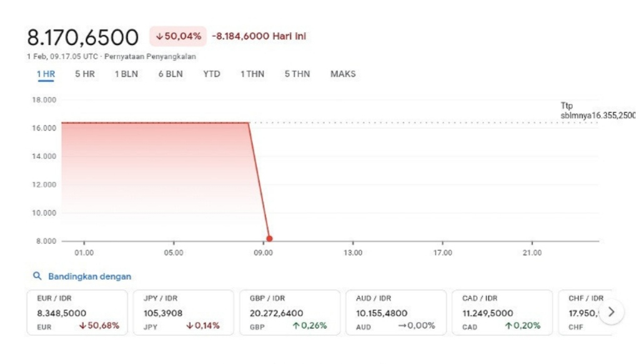Show the 1 BLN chart range

point(126,74)
